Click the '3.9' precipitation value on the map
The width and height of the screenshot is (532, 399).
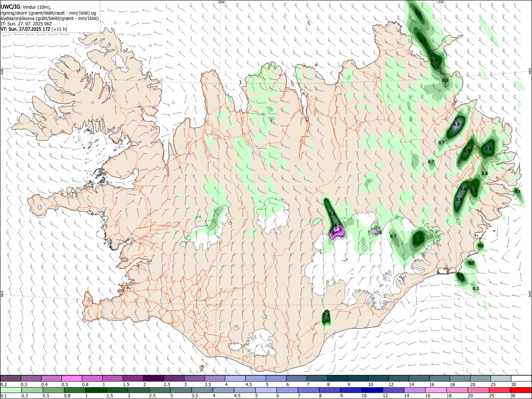[x=459, y=199]
